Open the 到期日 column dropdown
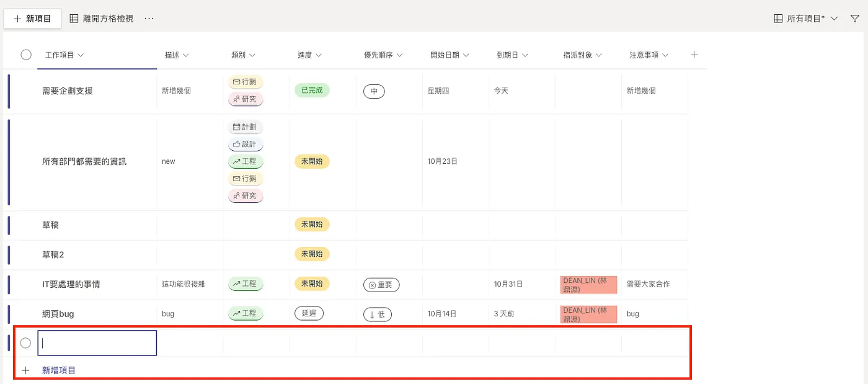This screenshot has width=868, height=384. [512, 55]
